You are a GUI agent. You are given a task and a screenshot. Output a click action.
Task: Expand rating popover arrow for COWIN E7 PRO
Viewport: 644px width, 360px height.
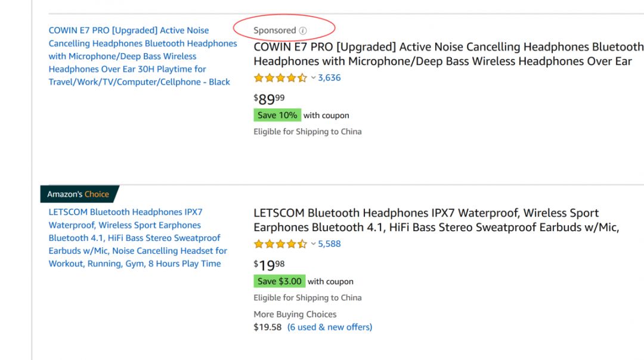point(313,77)
